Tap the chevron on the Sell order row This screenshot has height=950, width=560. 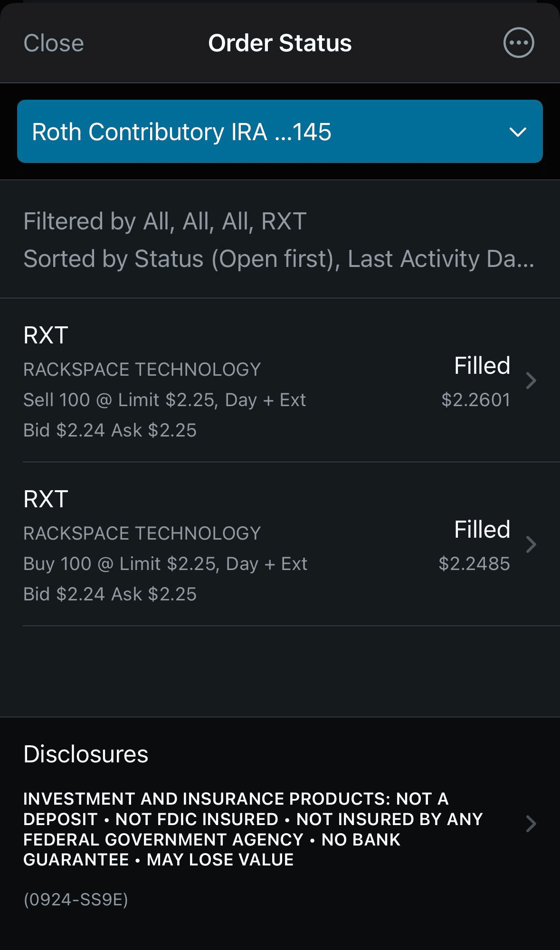(531, 380)
